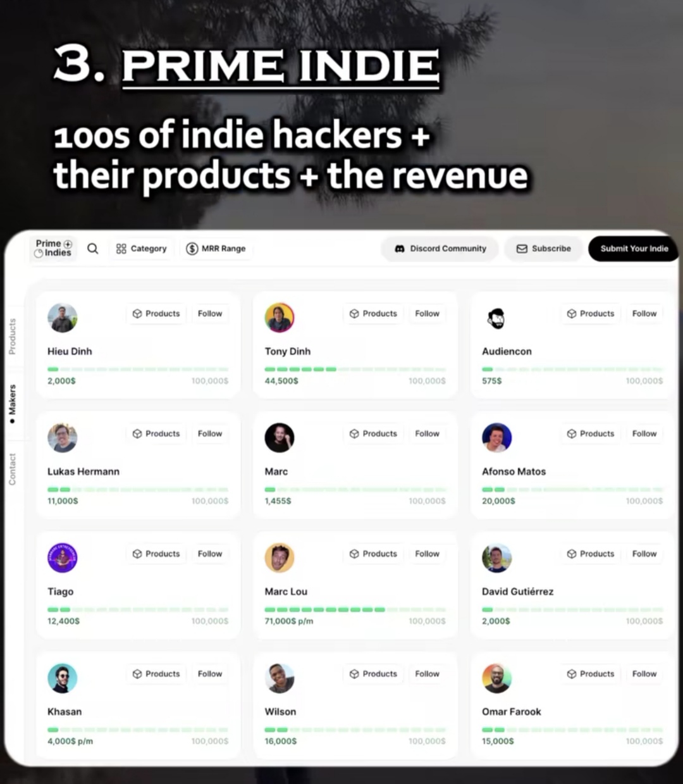Open the MRR Range filter dropdown
This screenshot has width=683, height=784.
216,249
